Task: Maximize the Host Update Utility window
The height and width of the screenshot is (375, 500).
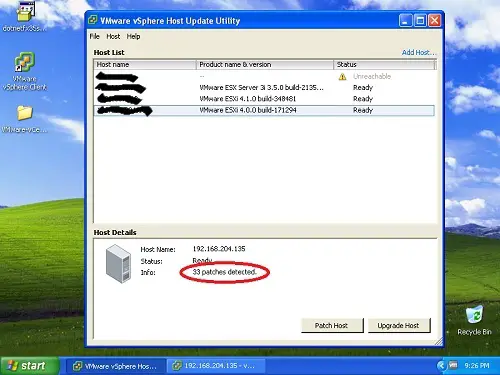Action: click(420, 21)
